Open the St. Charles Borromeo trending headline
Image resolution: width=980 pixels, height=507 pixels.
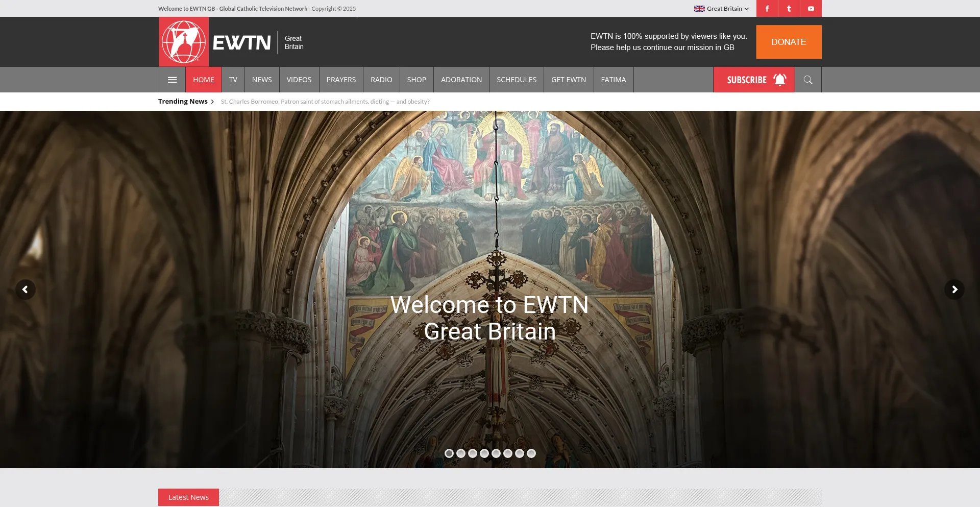[x=325, y=102]
